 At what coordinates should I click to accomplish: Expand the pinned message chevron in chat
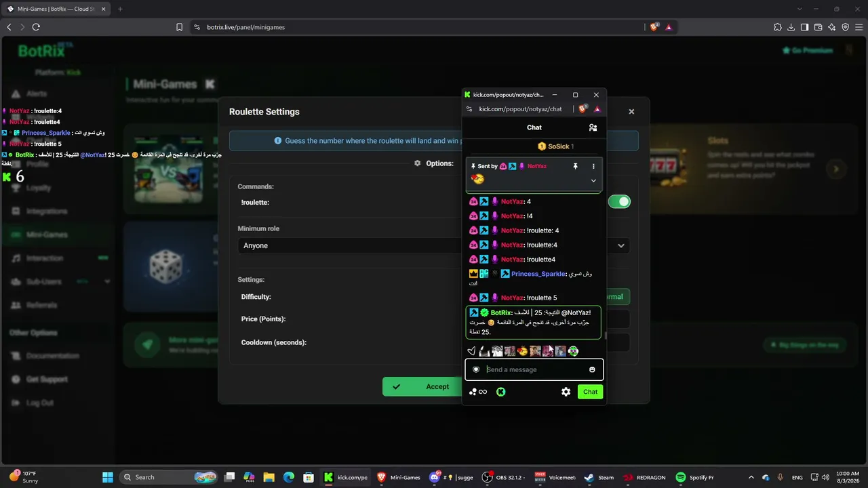click(x=593, y=180)
